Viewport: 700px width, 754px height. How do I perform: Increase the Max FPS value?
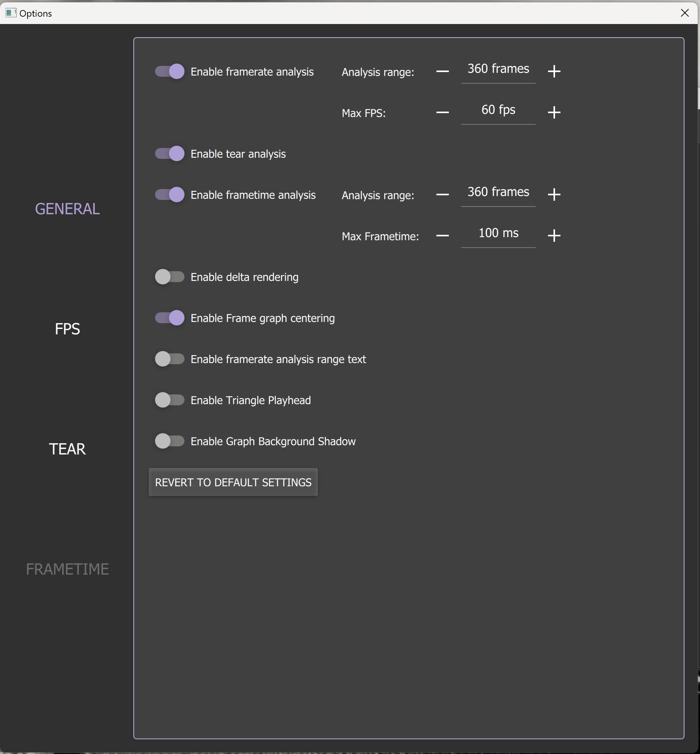point(554,112)
